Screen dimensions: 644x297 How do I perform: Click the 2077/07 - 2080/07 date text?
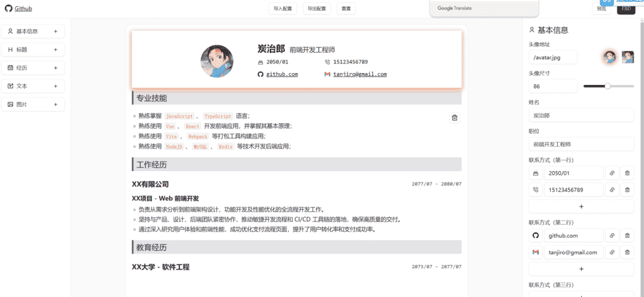[x=436, y=184]
